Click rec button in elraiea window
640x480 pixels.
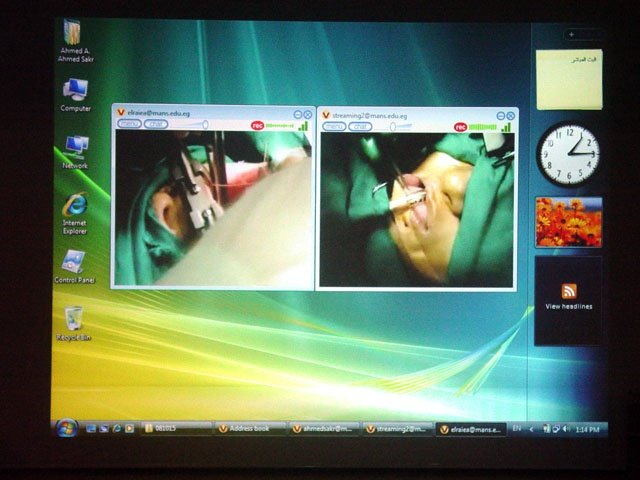point(258,126)
